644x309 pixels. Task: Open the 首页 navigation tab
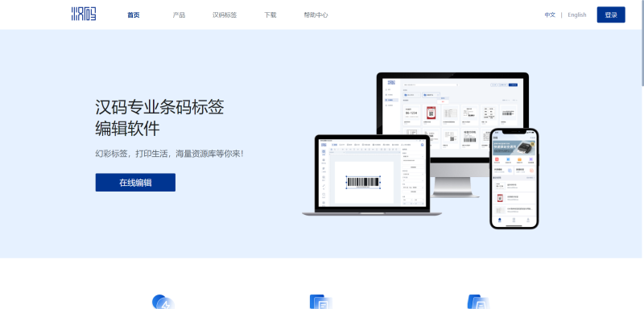pyautogui.click(x=134, y=15)
